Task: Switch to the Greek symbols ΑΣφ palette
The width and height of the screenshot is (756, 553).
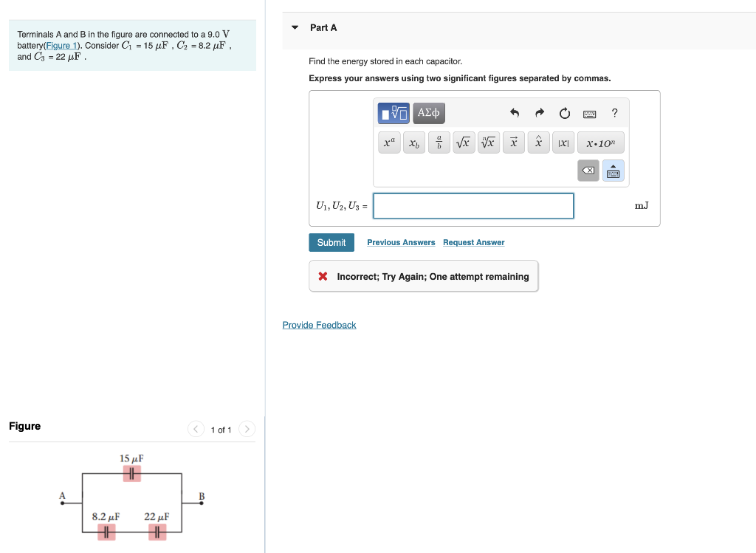Action: pos(430,112)
